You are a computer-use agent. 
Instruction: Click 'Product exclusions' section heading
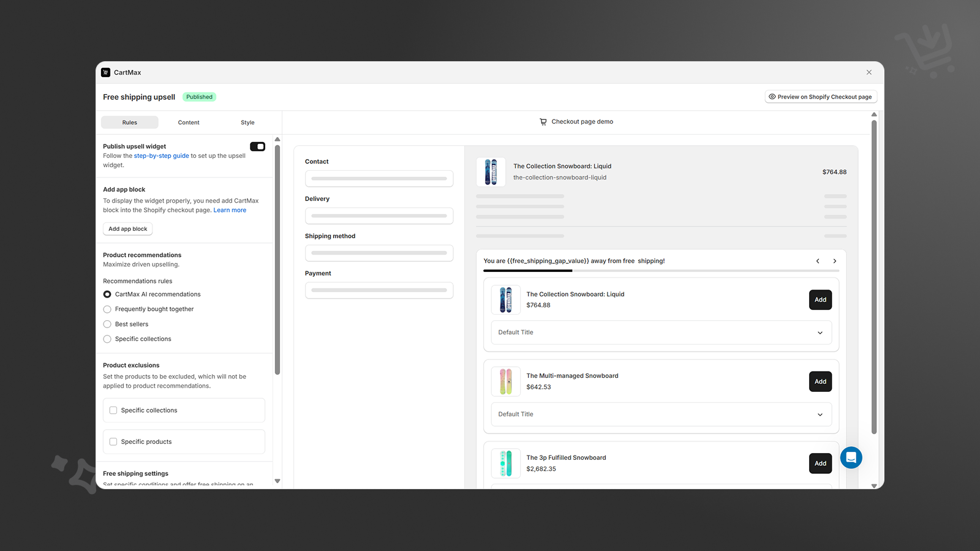(131, 365)
